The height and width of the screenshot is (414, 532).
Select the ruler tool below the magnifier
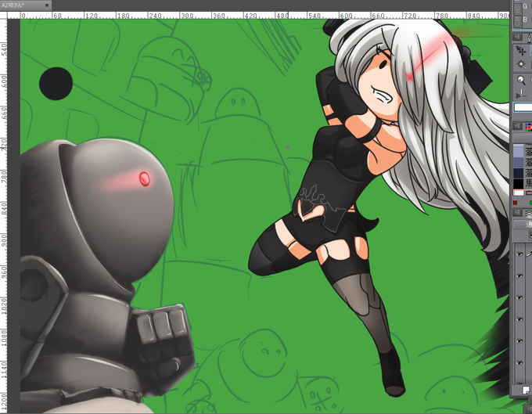coord(521,94)
